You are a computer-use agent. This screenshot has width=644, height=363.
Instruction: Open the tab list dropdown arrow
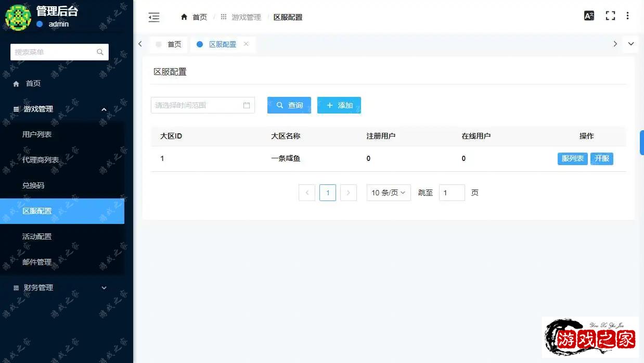pyautogui.click(x=631, y=44)
